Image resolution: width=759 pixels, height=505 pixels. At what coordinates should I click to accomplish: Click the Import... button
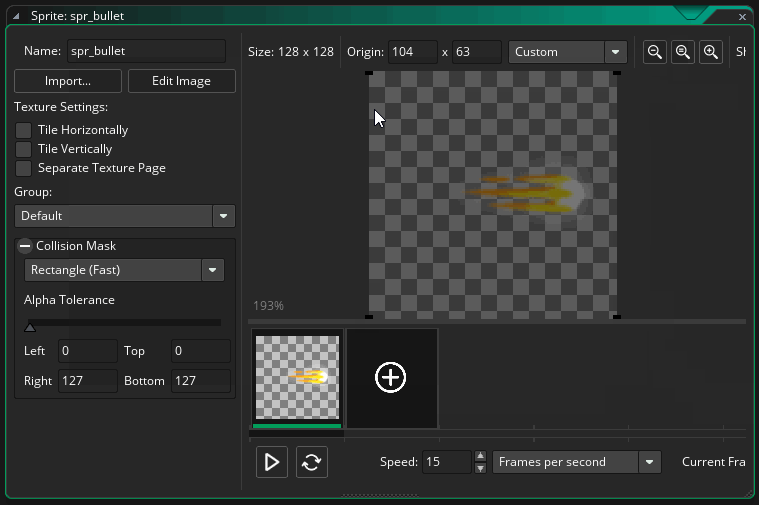pos(68,81)
